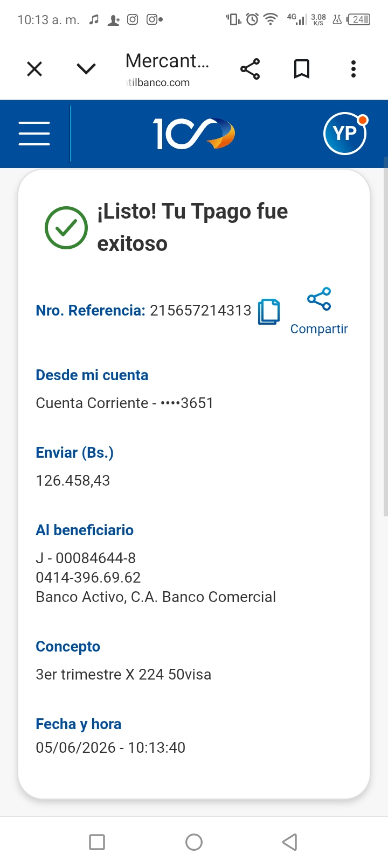Viewport: 388px width, 868px height.
Task: Open the YP profile avatar
Action: (x=345, y=134)
